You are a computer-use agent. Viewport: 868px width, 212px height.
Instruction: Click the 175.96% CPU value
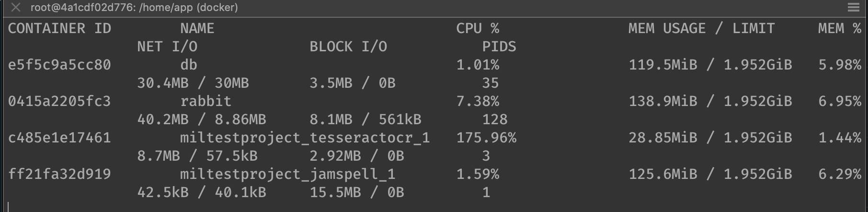(x=486, y=138)
